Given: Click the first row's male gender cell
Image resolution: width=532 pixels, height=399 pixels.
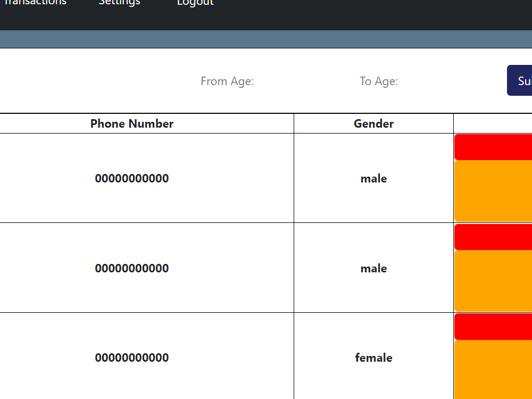Looking at the screenshot, I should tap(373, 178).
